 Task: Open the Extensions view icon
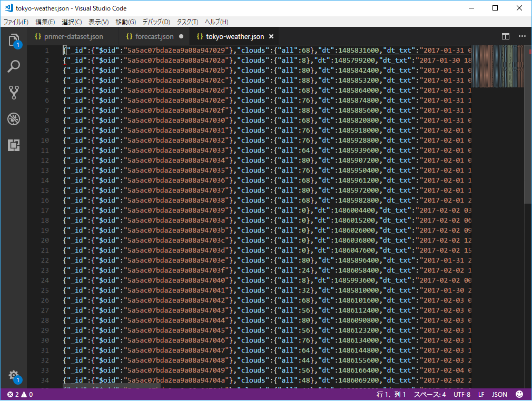pyautogui.click(x=14, y=145)
